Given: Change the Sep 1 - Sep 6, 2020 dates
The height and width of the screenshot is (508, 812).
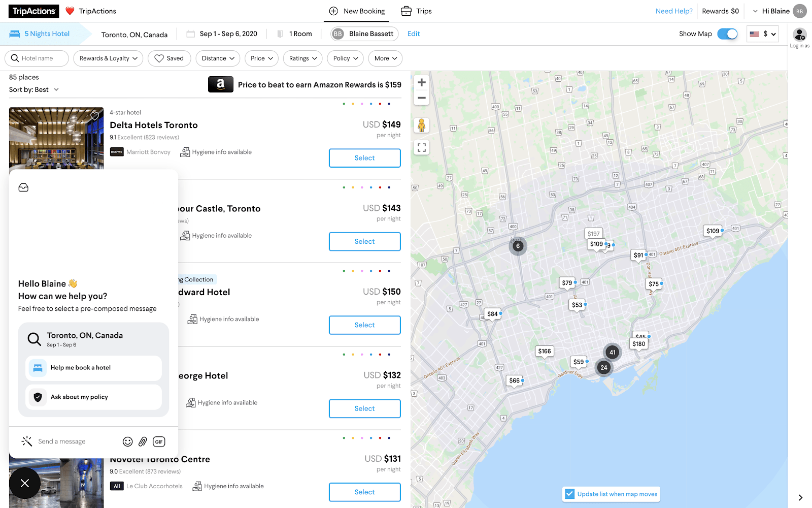Looking at the screenshot, I should tap(228, 34).
